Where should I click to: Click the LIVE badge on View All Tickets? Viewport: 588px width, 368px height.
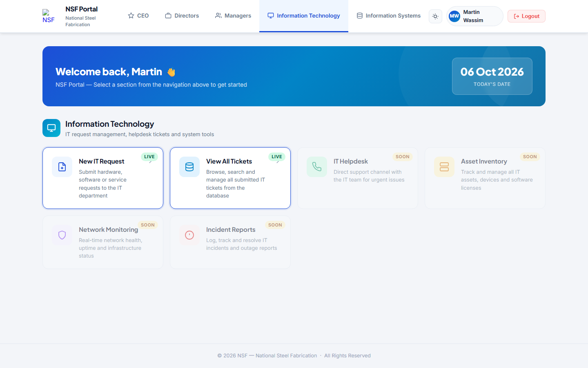coord(277,157)
